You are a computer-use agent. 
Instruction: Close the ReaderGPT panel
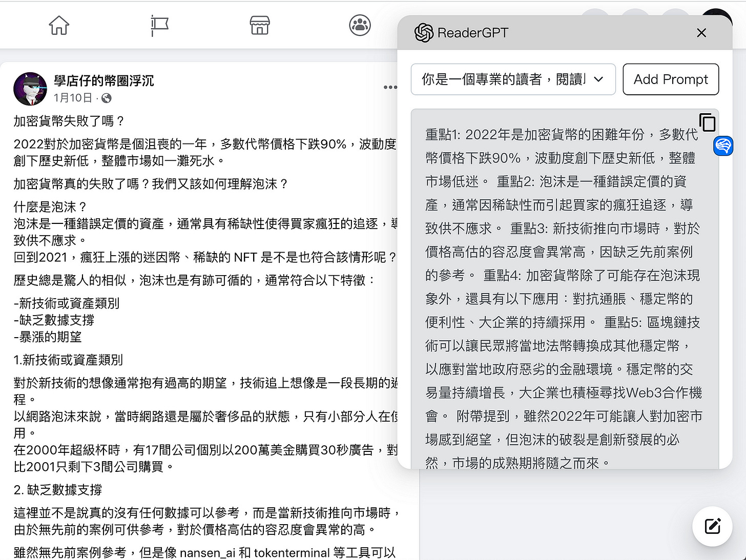(x=701, y=33)
